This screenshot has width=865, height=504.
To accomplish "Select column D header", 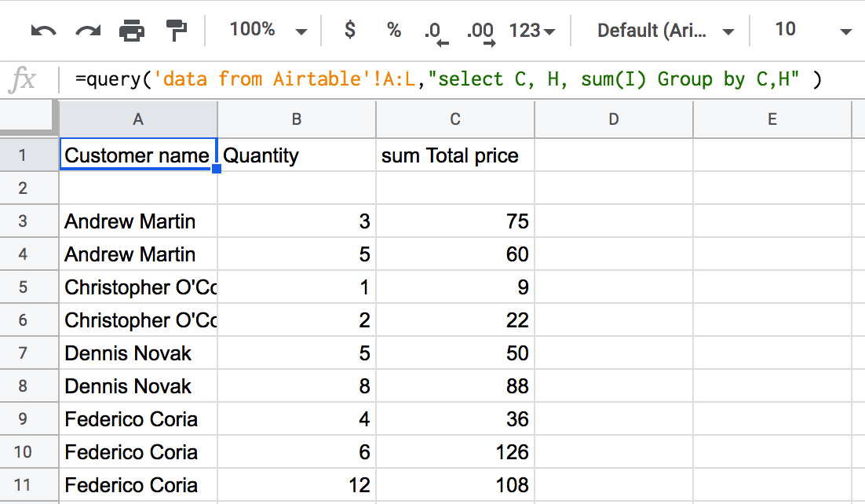I will tap(614, 119).
